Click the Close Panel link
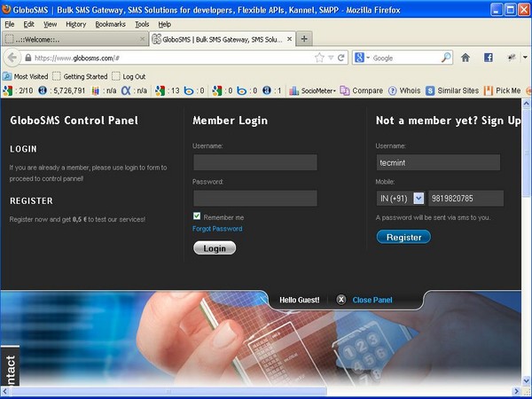532x399 pixels. coord(372,300)
